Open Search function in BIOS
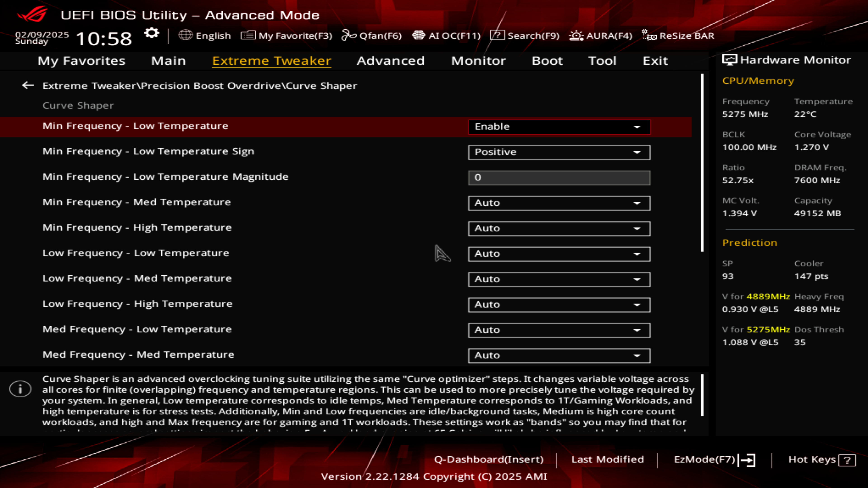 [x=524, y=35]
